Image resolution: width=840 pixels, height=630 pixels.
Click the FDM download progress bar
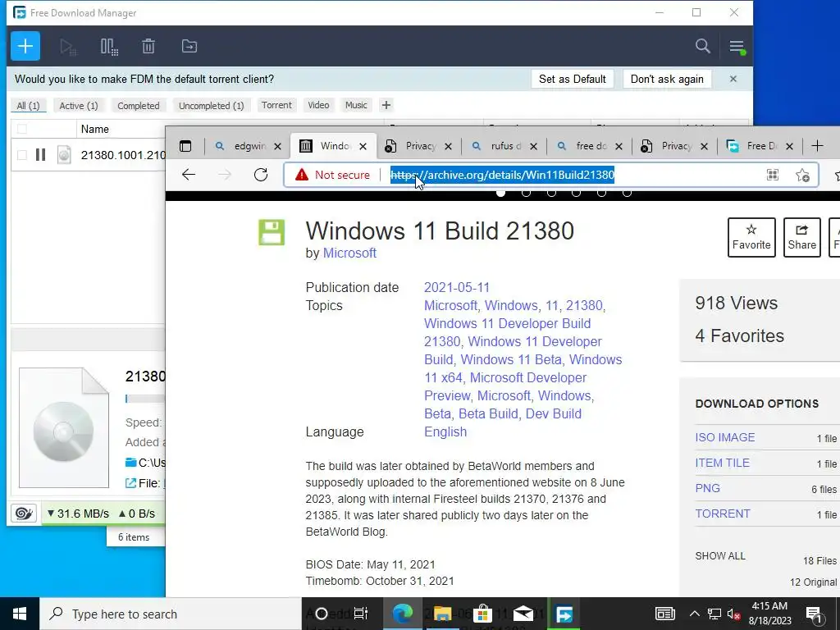[145, 398]
